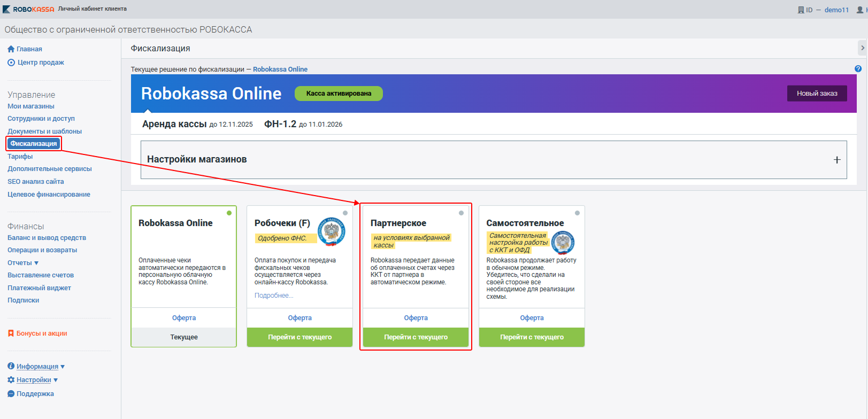Open the Тарифы page
Viewport: 868px width, 419px height.
[20, 156]
